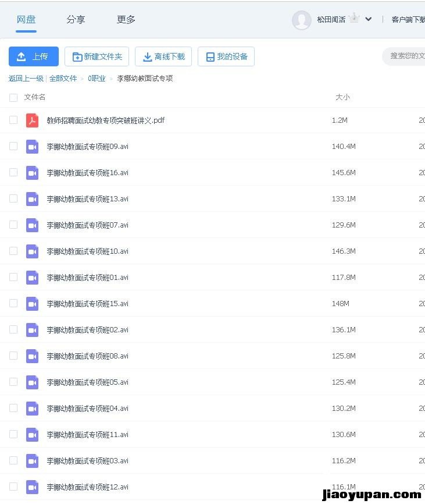
Task: Switch to the 网盘 tab
Action: [26, 20]
